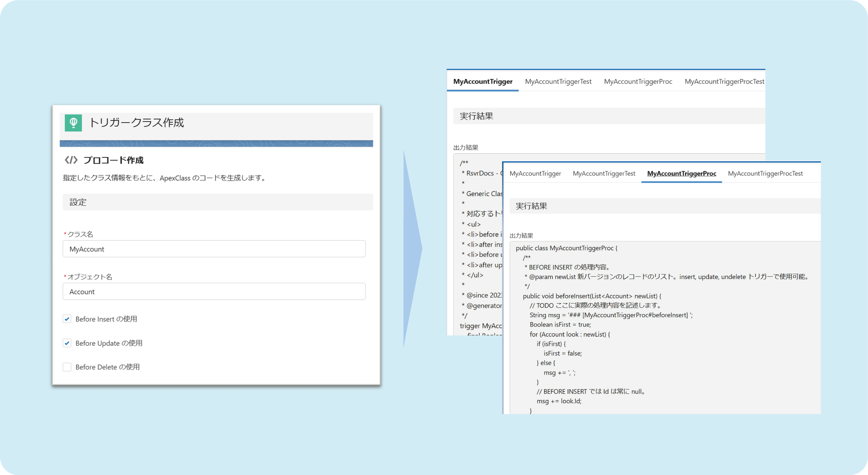Image resolution: width=868 pixels, height=475 pixels.
Task: Switch to MyAccountTriggerProc tab in back panel
Action: click(x=638, y=81)
